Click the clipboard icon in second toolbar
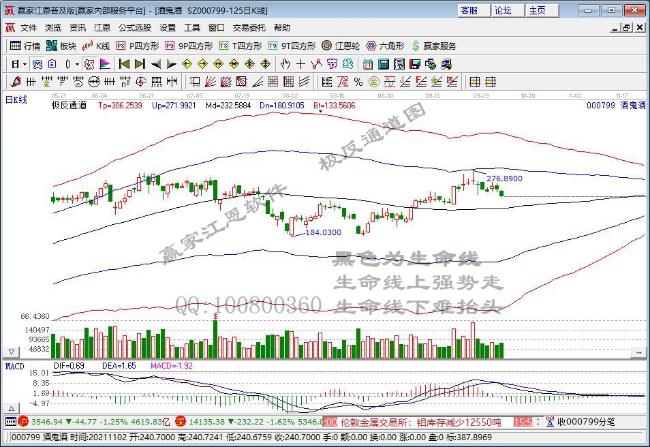Viewport: 650px width, 447px height. point(52,64)
